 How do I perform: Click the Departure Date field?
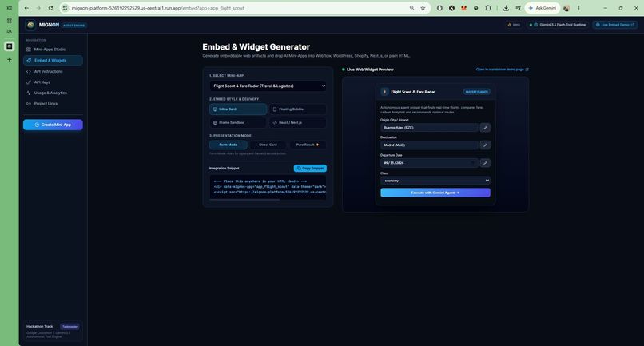429,163
